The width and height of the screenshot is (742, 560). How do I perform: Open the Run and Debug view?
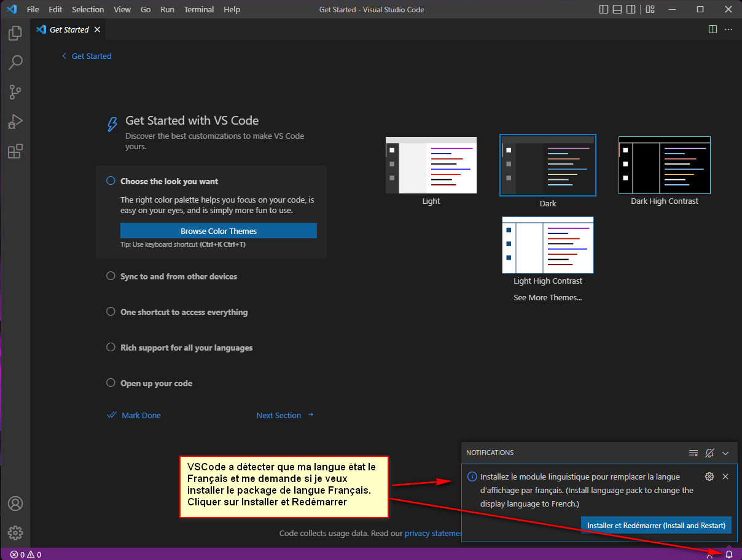[x=15, y=122]
